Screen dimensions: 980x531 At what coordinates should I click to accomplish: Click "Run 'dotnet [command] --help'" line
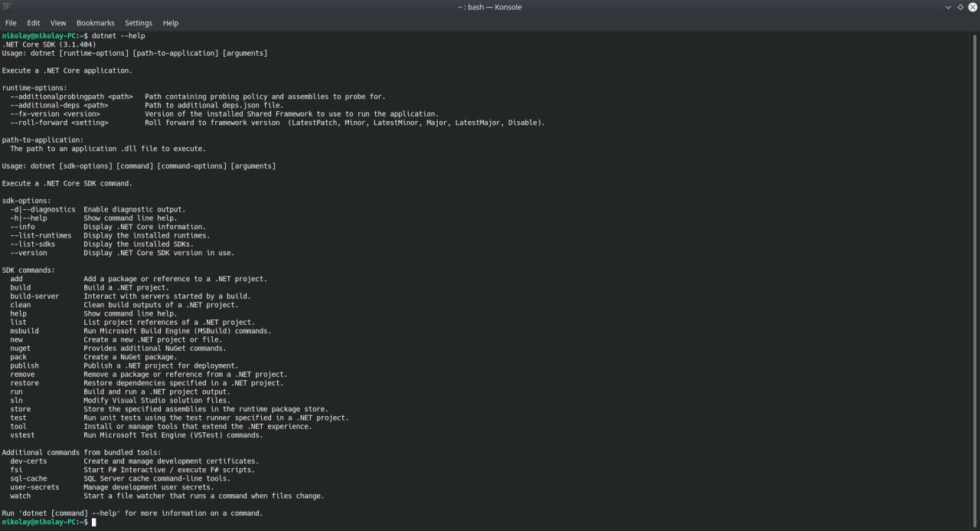[x=132, y=513]
